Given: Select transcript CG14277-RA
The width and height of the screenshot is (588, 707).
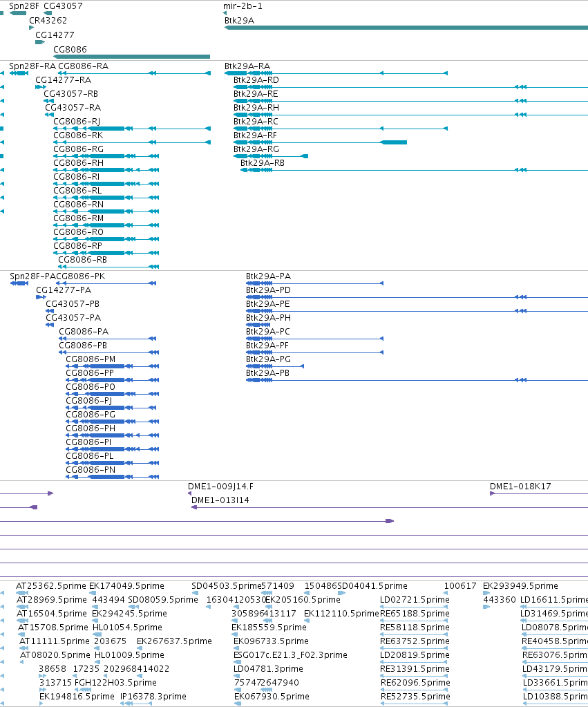Looking at the screenshot, I should pyautogui.click(x=63, y=80).
